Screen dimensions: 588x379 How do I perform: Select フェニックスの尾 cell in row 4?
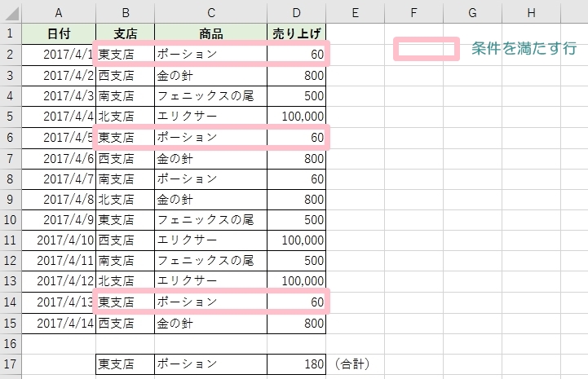coord(210,96)
